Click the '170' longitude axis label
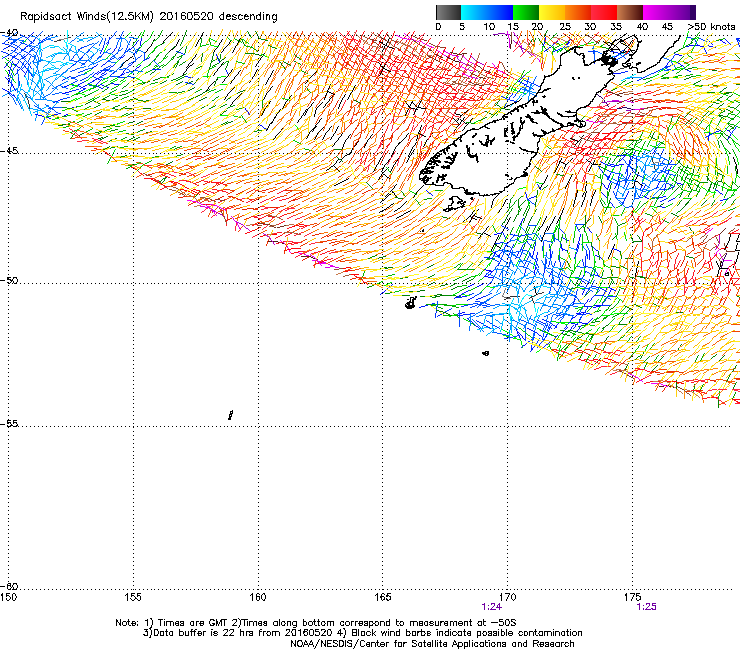This screenshot has width=740, height=650. coord(507,598)
